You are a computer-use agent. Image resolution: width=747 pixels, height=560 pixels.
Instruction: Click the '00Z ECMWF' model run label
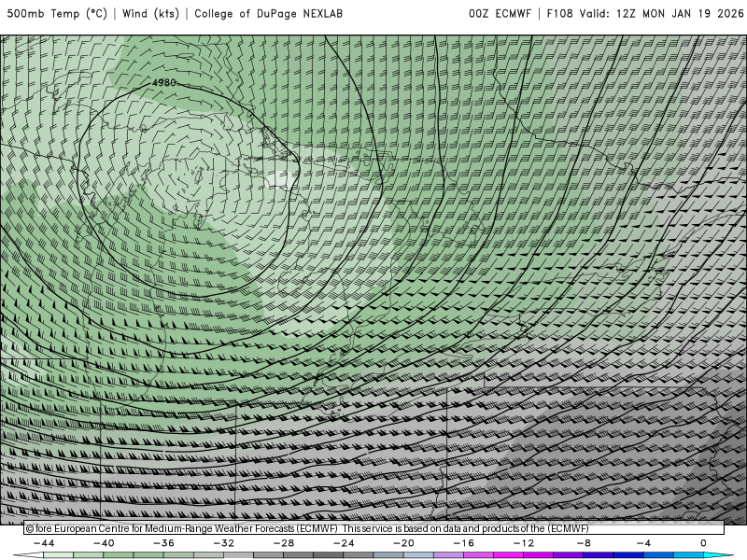tap(500, 14)
